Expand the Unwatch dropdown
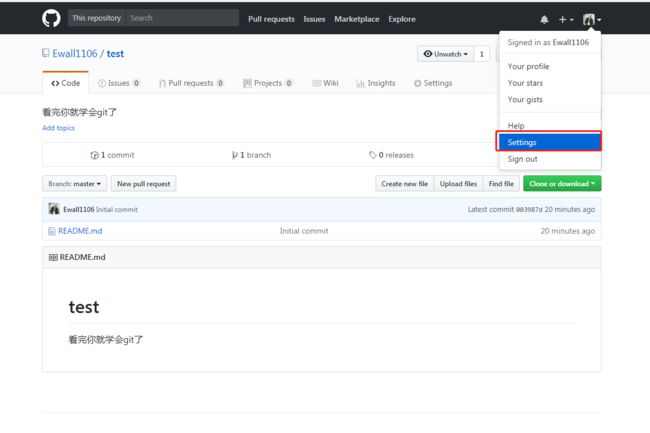The height and width of the screenshot is (433, 650). 445,54
